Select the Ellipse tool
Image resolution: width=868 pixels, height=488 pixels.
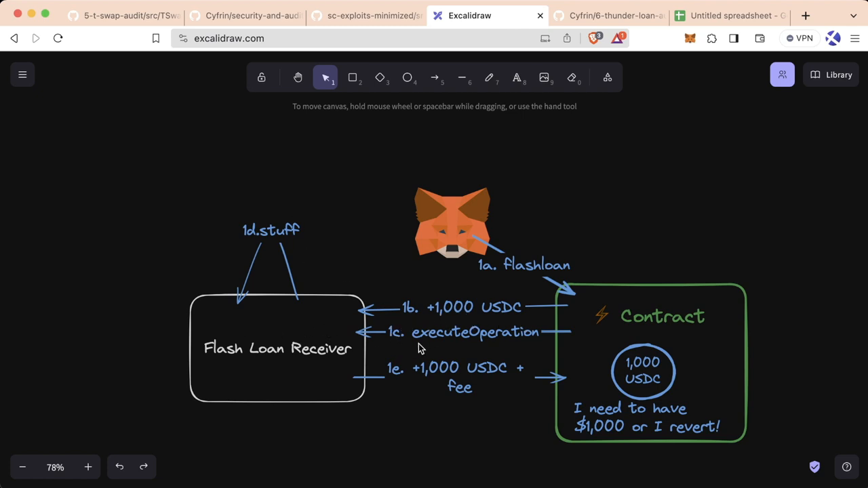pos(407,78)
